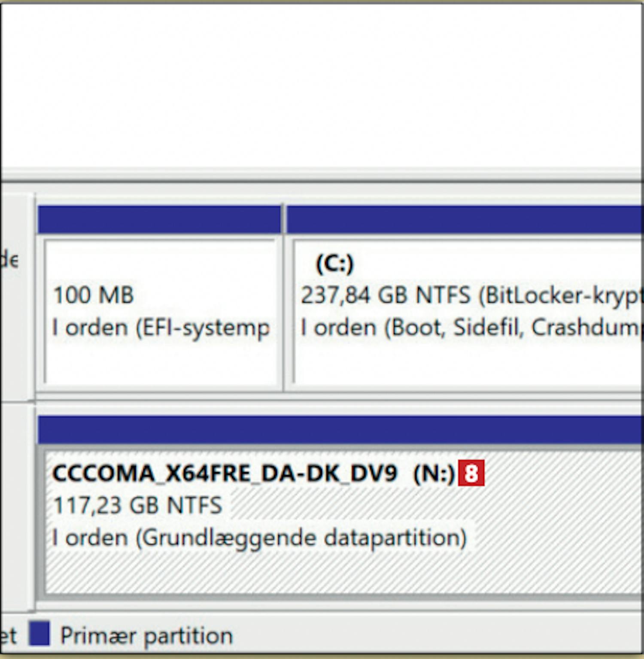Click the red number 8 marker
This screenshot has width=644, height=659.
(x=471, y=473)
